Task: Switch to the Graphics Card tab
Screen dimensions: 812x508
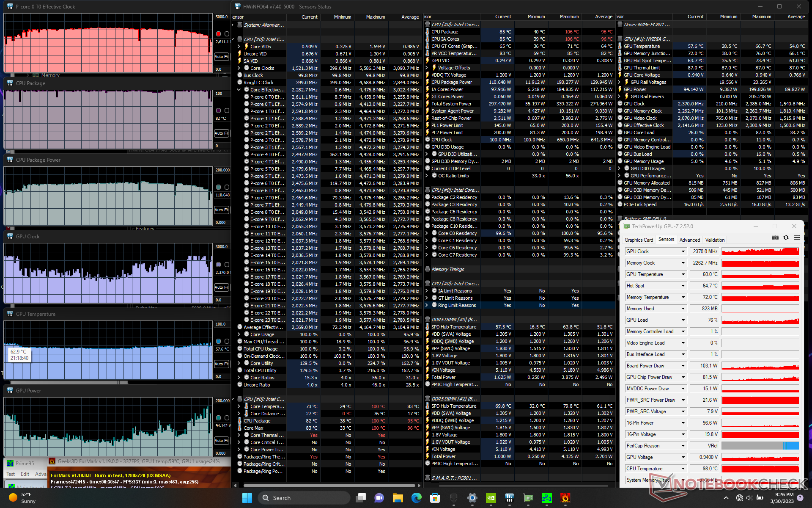Action: [639, 240]
